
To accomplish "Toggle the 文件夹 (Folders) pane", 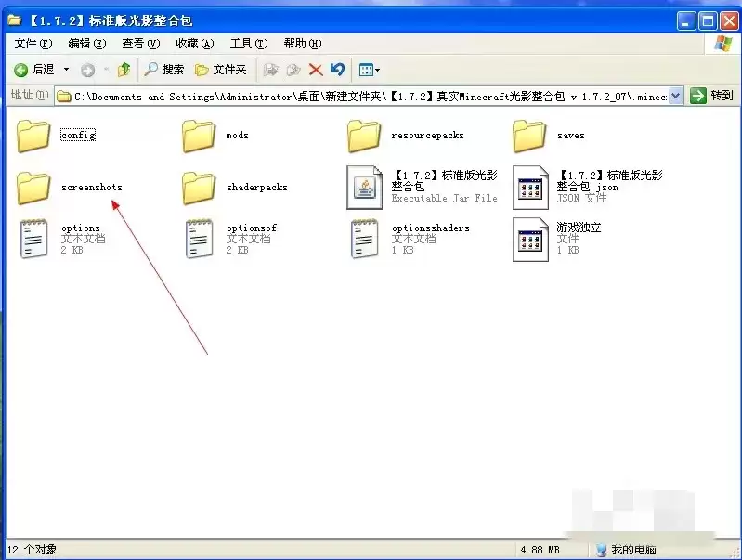I will [221, 70].
